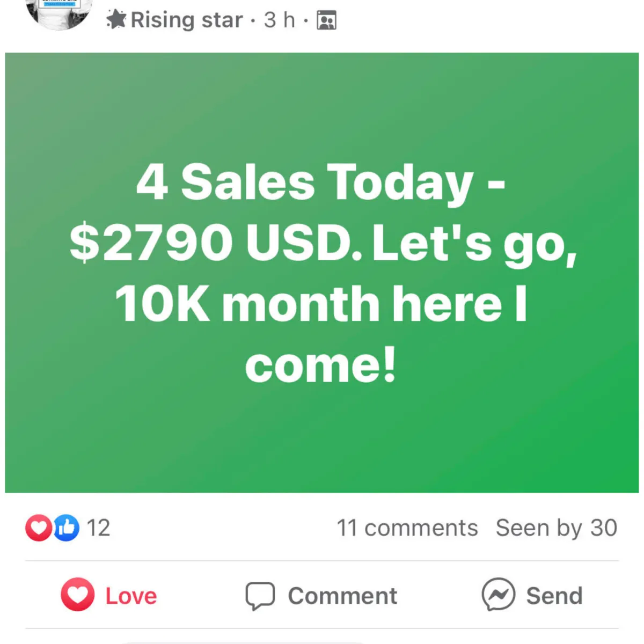
Task: View the 12 reactions count
Action: (98, 528)
